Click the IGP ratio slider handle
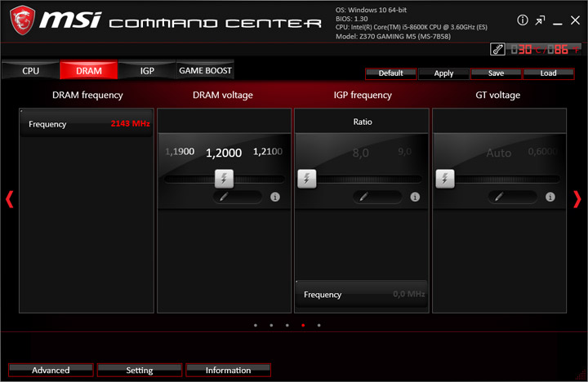This screenshot has width=588, height=382. point(307,179)
